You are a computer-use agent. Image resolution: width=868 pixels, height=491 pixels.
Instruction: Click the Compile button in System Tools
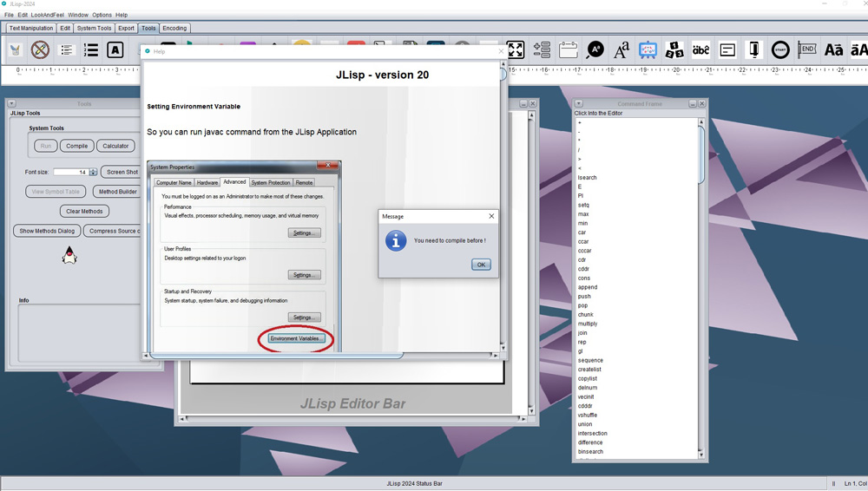click(77, 146)
